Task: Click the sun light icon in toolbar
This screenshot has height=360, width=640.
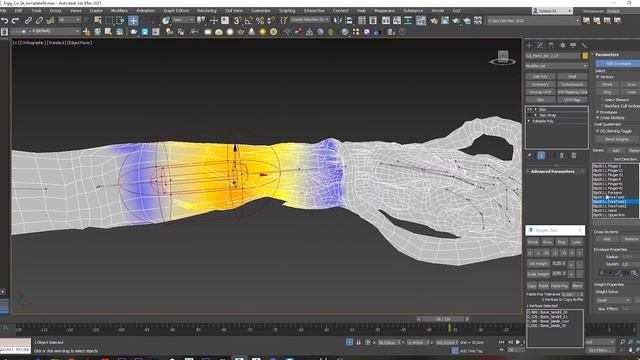Action: tap(262, 32)
